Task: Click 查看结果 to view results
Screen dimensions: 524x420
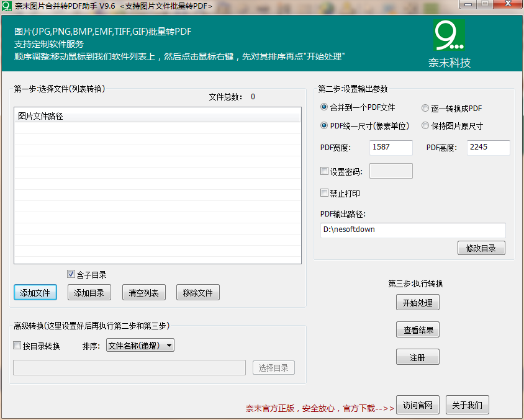Action: click(417, 329)
